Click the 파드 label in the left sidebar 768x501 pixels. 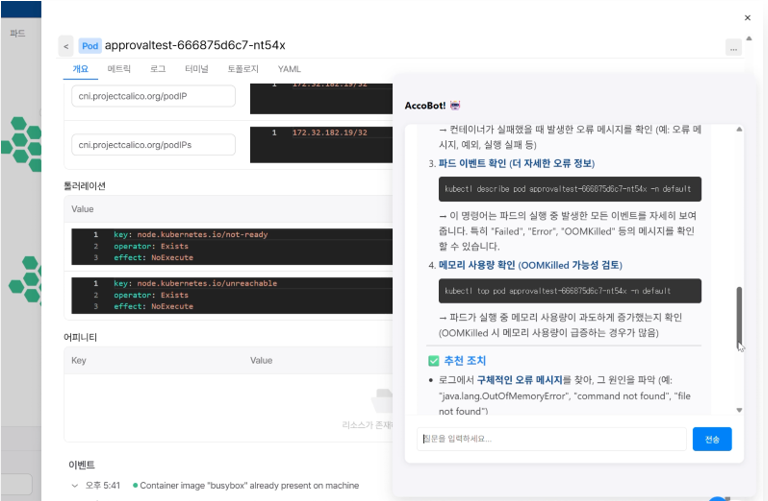click(x=18, y=33)
